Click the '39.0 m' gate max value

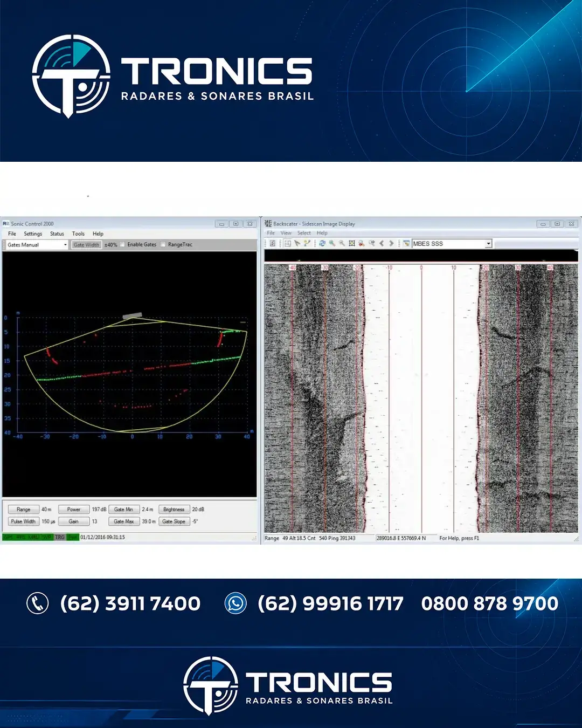149,521
